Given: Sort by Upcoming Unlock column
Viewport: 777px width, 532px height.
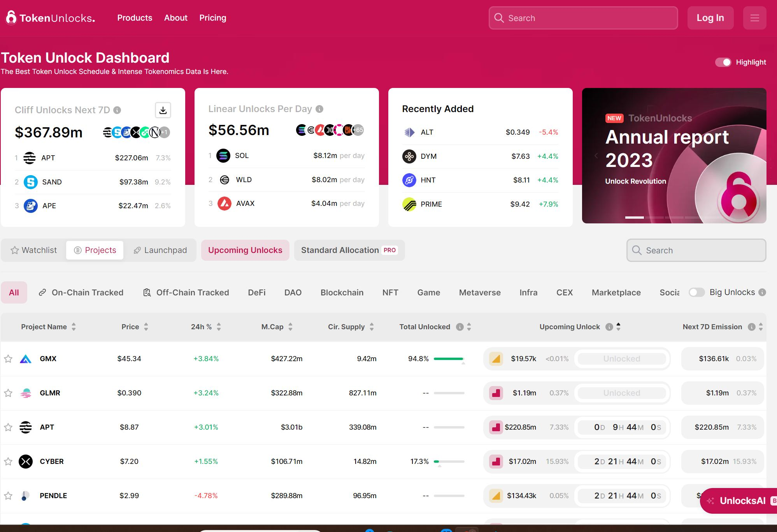Looking at the screenshot, I should [x=618, y=327].
